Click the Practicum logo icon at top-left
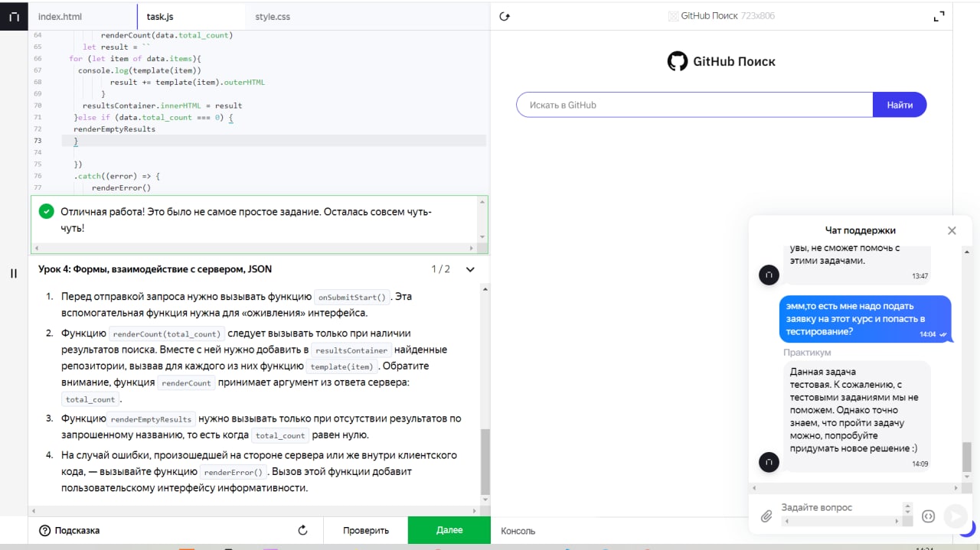This screenshot has height=550, width=980. (14, 16)
